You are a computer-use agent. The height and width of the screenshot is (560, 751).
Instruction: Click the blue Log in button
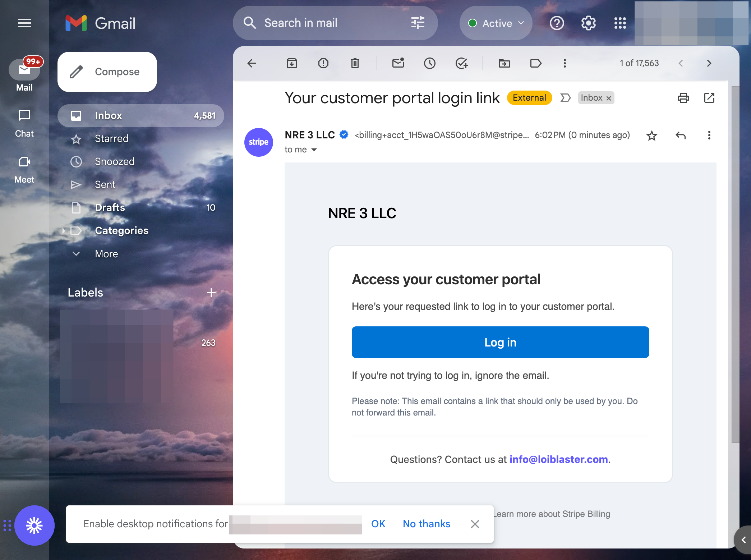point(500,342)
